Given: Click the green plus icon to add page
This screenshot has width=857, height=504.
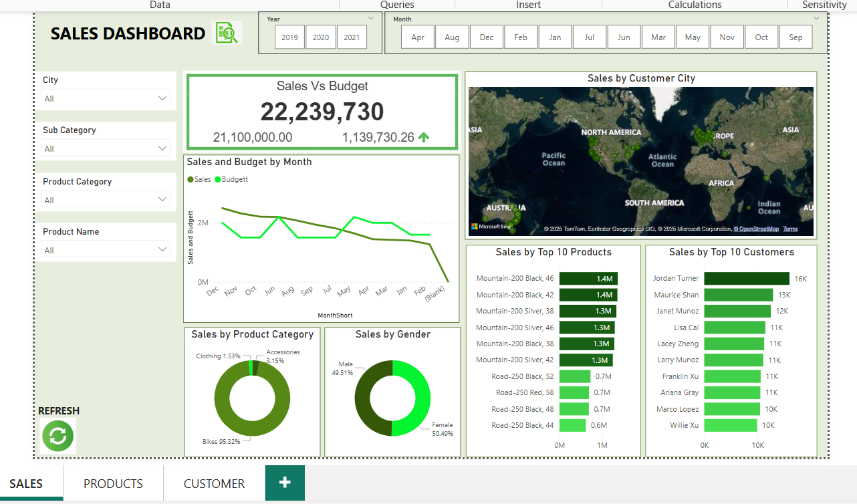Looking at the screenshot, I should 285,483.
